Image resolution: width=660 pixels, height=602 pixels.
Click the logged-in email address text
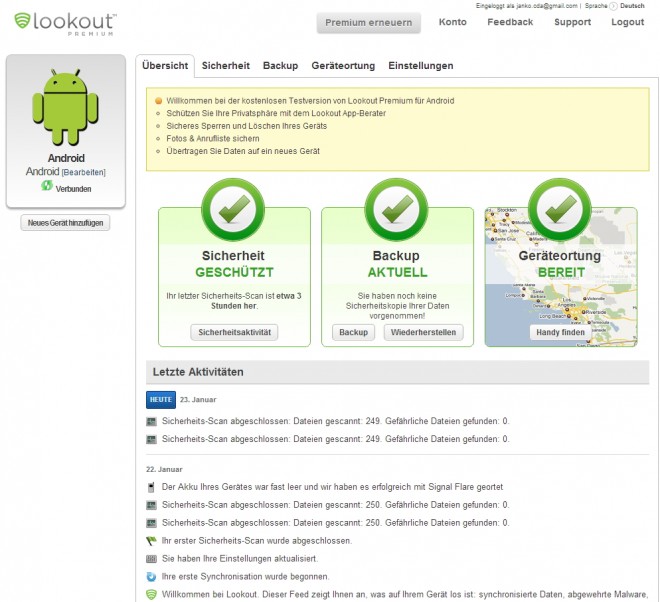(x=548, y=6)
